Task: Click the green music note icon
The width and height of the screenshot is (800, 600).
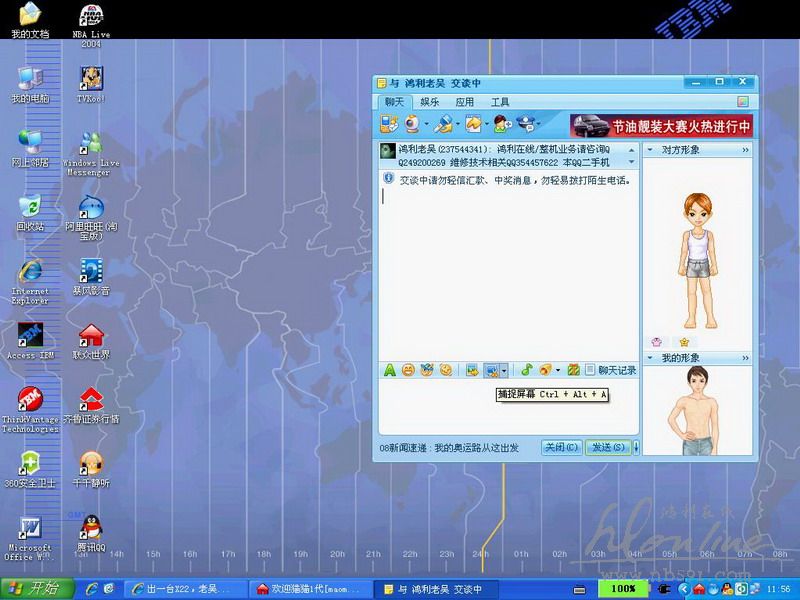Action: click(x=527, y=370)
